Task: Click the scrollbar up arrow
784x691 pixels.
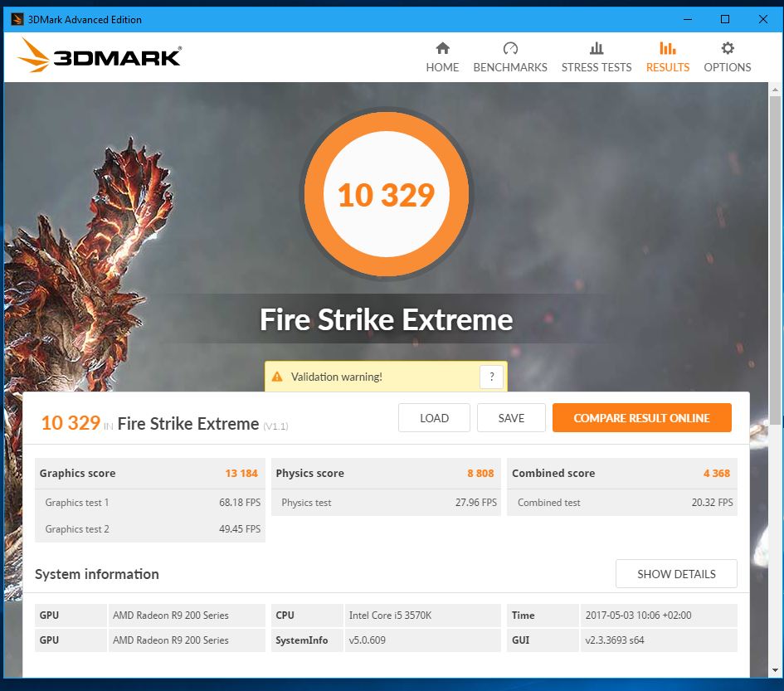Action: point(775,90)
